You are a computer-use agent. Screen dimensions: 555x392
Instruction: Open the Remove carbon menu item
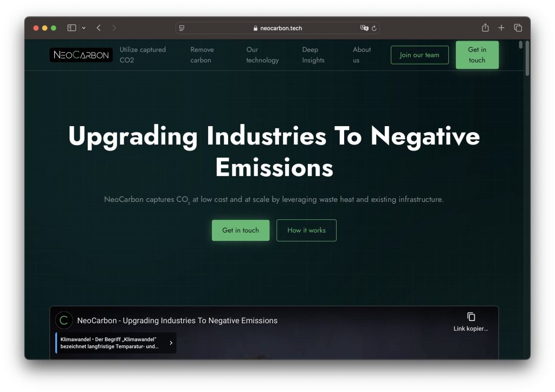202,55
